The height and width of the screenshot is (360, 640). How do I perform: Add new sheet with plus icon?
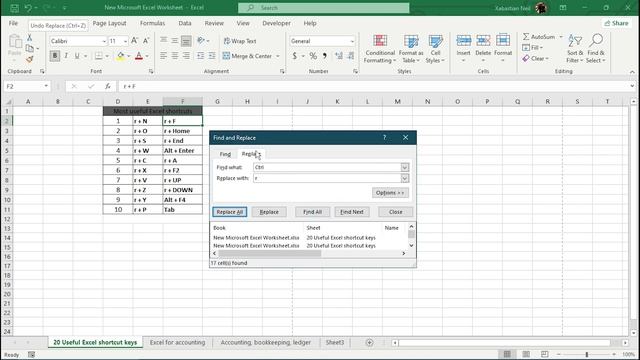tap(369, 342)
